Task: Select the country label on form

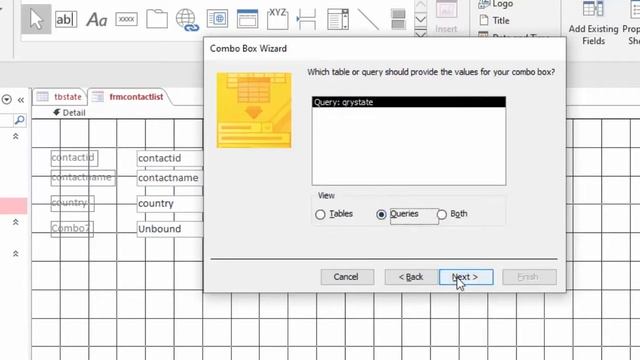Action: (x=72, y=203)
